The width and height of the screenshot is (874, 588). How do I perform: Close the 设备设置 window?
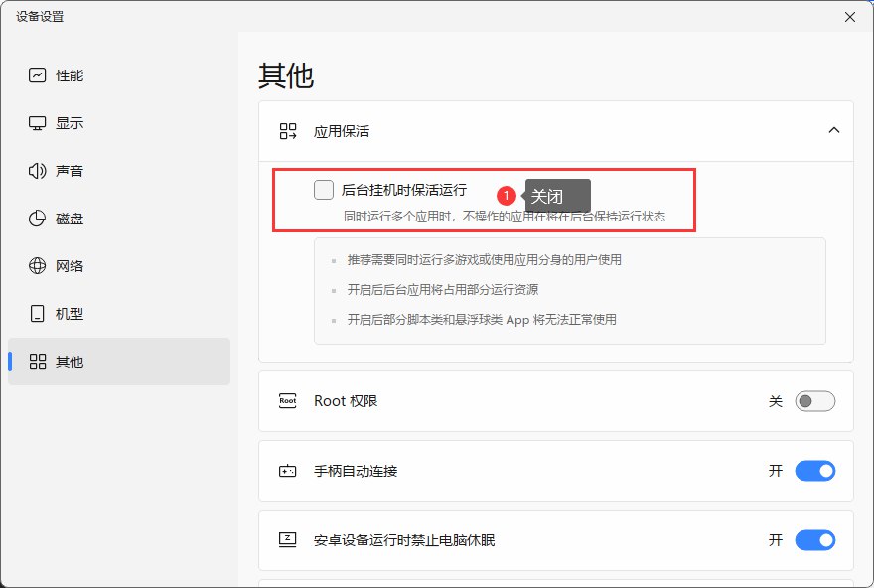[849, 17]
